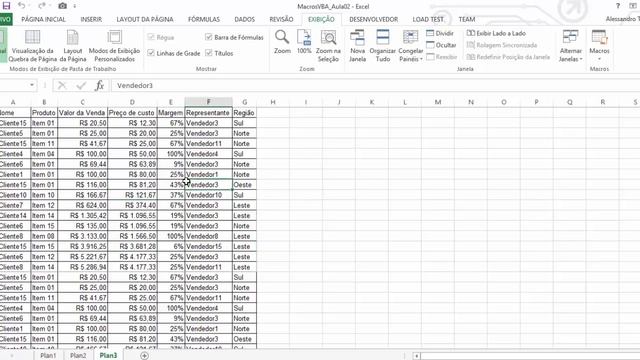
Task: Redo the last undone action
Action: [42, 6]
